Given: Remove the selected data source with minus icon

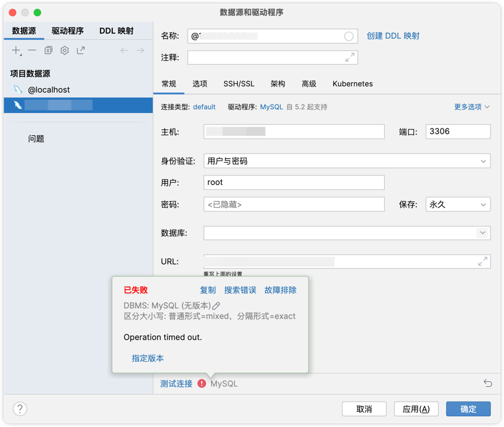Looking at the screenshot, I should 32,50.
